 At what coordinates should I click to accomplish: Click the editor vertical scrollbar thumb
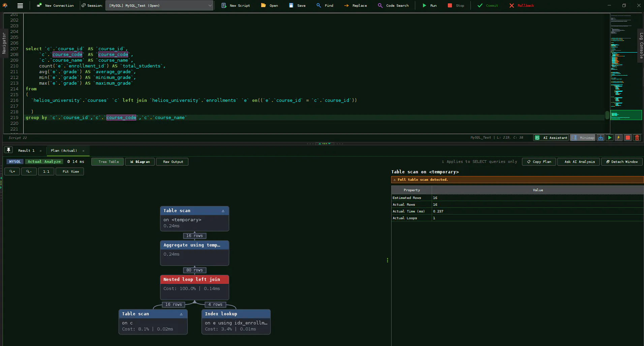(607, 115)
